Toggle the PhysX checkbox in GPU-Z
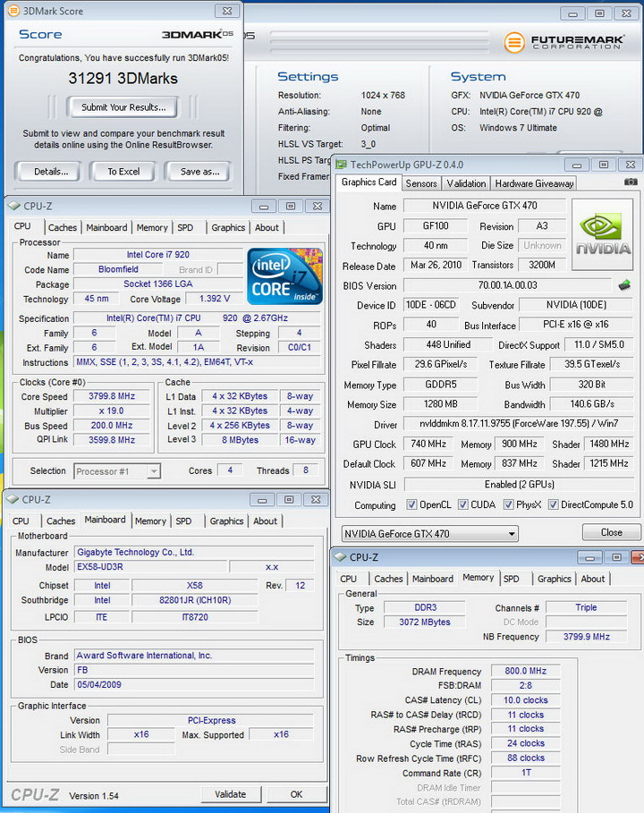This screenshot has height=813, width=644. click(x=509, y=504)
